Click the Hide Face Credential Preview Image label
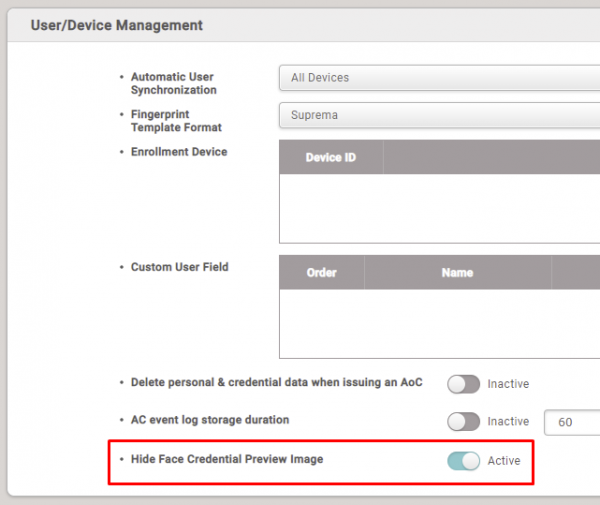The height and width of the screenshot is (505, 600). point(227,459)
